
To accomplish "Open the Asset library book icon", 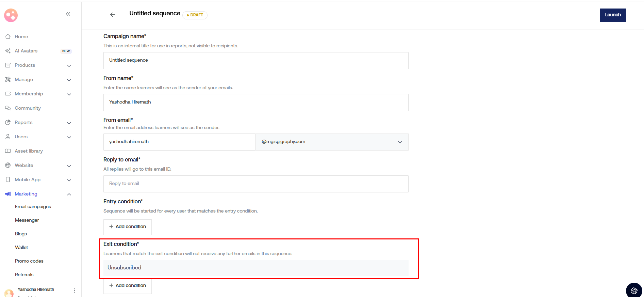I will pyautogui.click(x=8, y=151).
